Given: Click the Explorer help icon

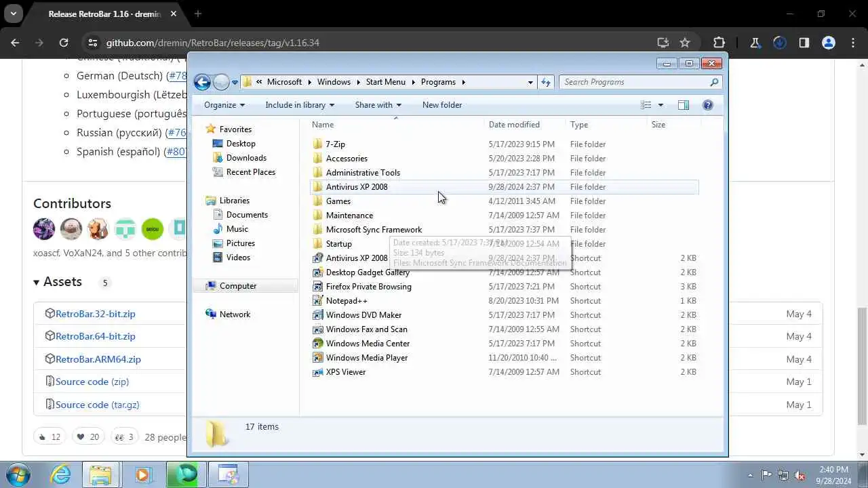Looking at the screenshot, I should coord(708,105).
